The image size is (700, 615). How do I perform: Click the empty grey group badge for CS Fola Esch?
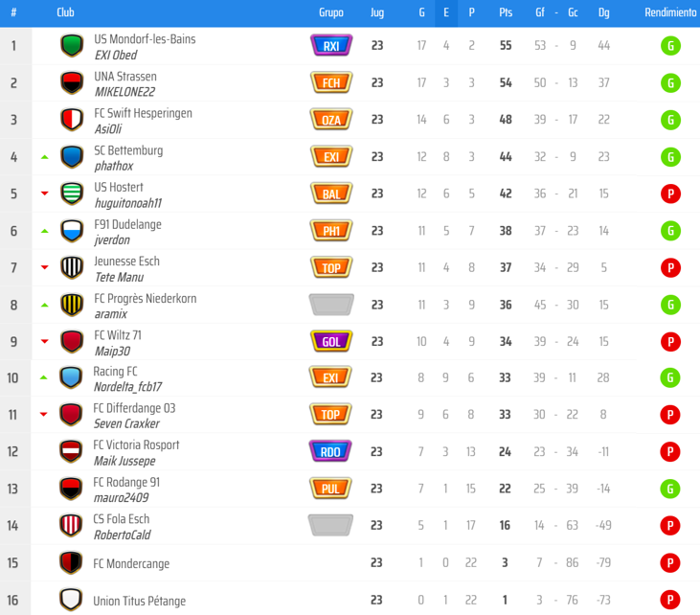coord(330,525)
